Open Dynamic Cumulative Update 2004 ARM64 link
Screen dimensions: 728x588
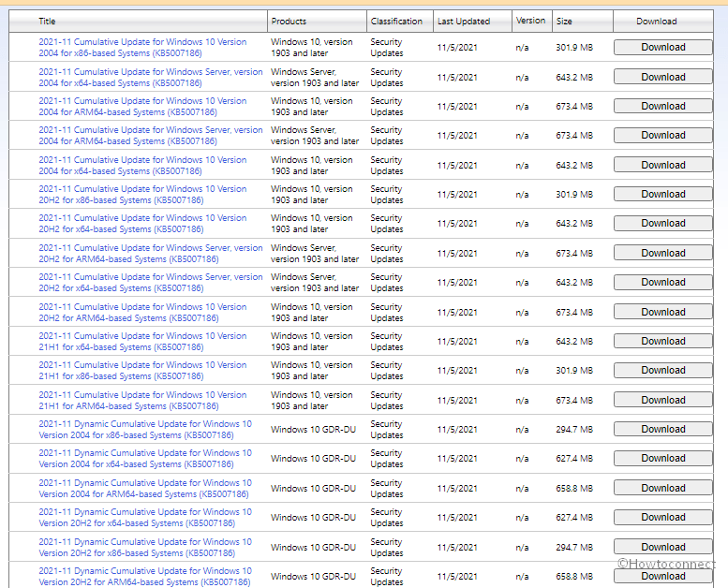pyautogui.click(x=145, y=489)
